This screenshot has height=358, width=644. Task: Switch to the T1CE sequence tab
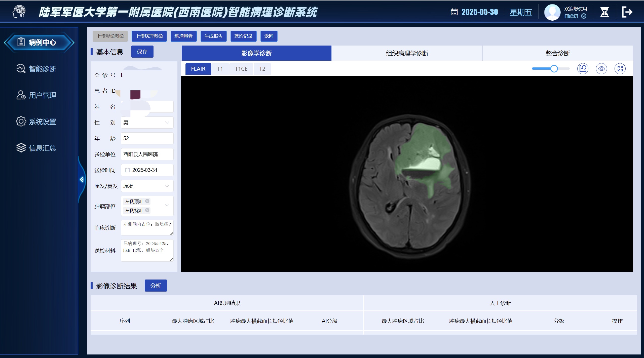click(x=241, y=69)
